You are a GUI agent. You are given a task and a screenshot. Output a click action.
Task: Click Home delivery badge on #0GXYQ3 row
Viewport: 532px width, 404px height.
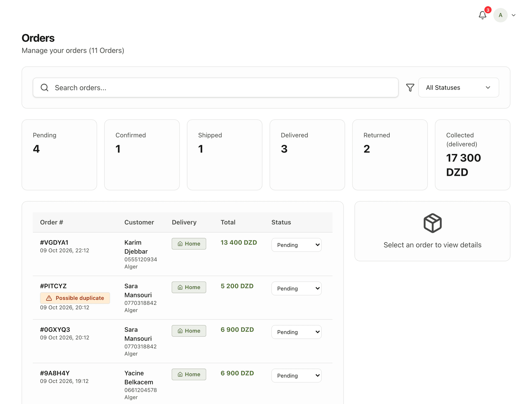(x=189, y=331)
